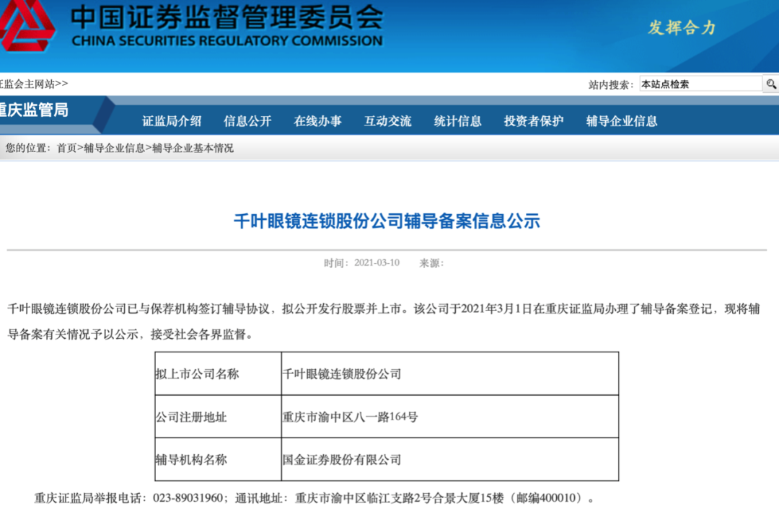Image resolution: width=779 pixels, height=532 pixels.
Task: Click the article headline 千叶眼镜连锁股份公司辅导备案信息公示
Action: (387, 221)
